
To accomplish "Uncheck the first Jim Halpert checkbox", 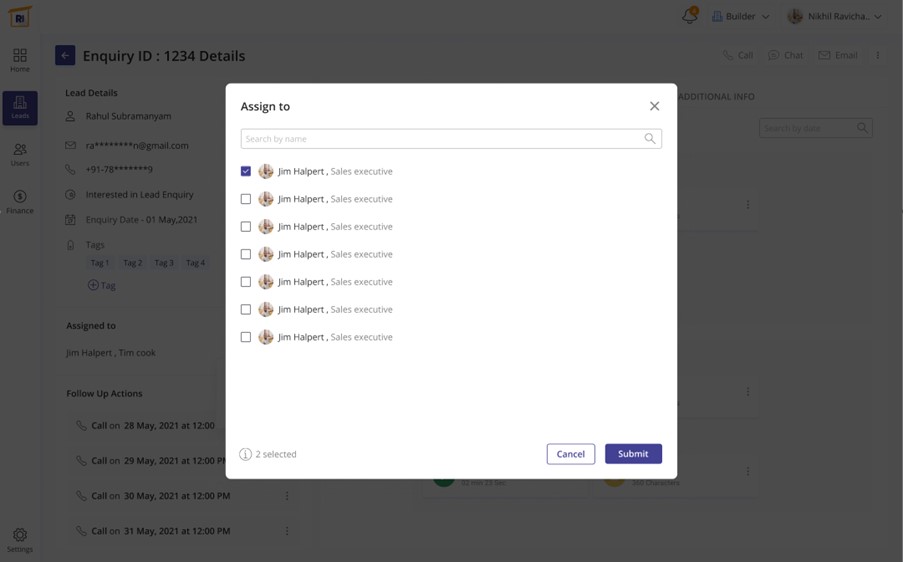I will click(x=246, y=171).
